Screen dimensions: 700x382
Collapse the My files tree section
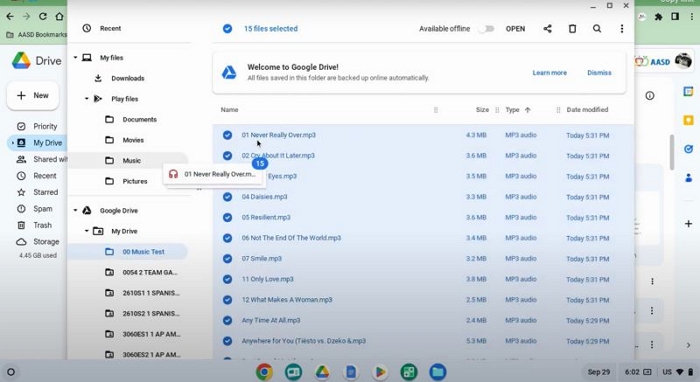click(x=75, y=58)
